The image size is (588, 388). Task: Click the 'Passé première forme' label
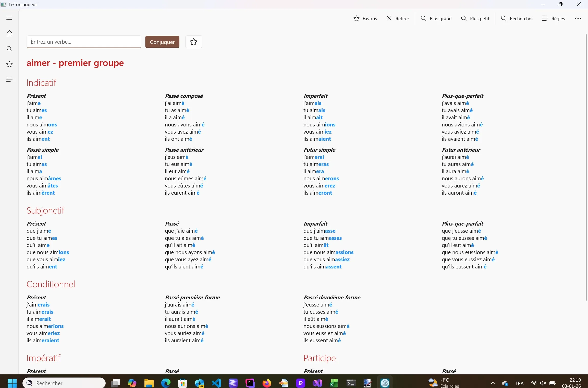(192, 297)
